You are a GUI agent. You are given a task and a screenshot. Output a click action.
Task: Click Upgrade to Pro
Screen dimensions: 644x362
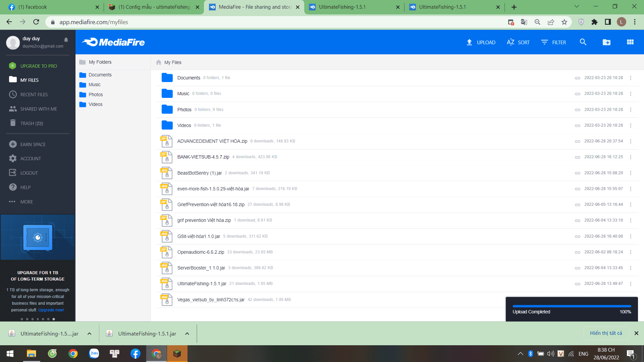[38, 66]
